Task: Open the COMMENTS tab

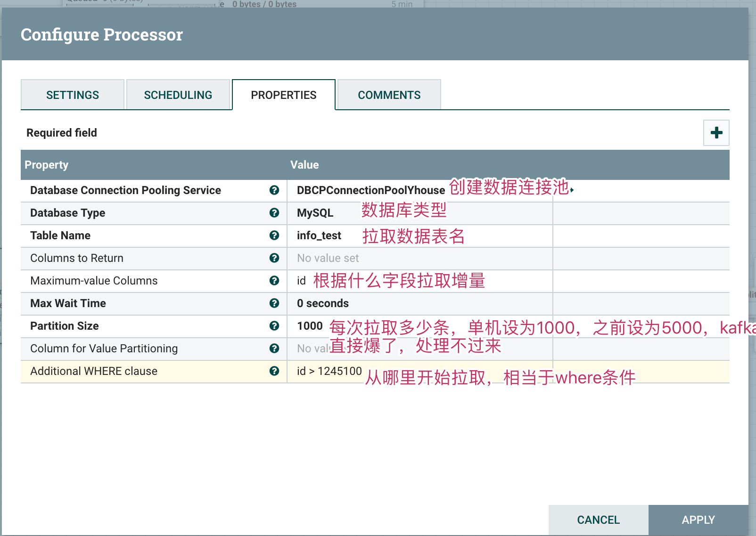Action: [389, 95]
